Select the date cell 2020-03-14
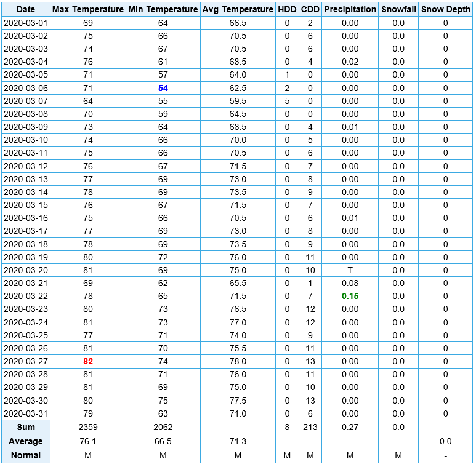This screenshot has width=476, height=467. point(26,192)
